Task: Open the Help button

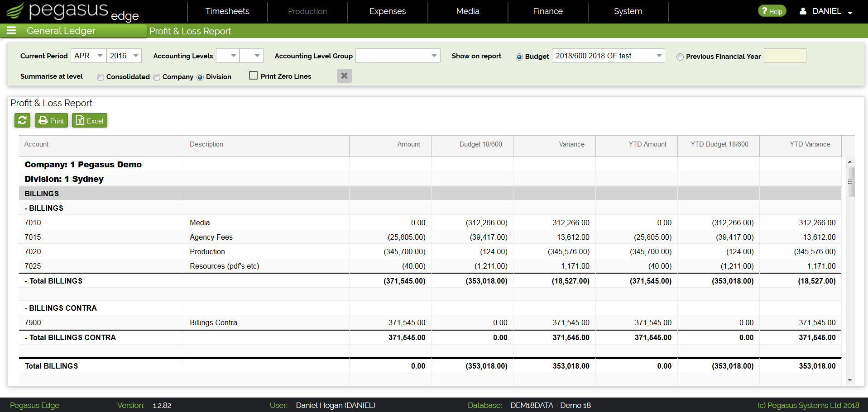Action: [772, 11]
